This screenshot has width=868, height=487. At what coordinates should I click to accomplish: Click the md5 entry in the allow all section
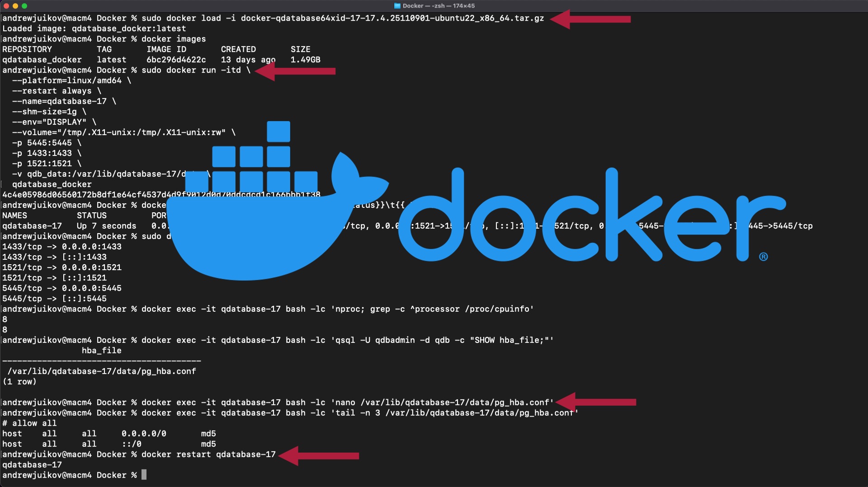click(208, 434)
